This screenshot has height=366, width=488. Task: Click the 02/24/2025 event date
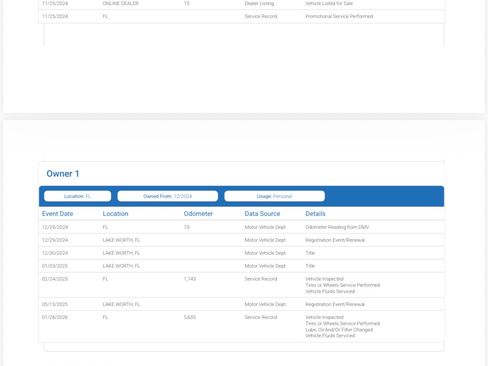click(55, 279)
